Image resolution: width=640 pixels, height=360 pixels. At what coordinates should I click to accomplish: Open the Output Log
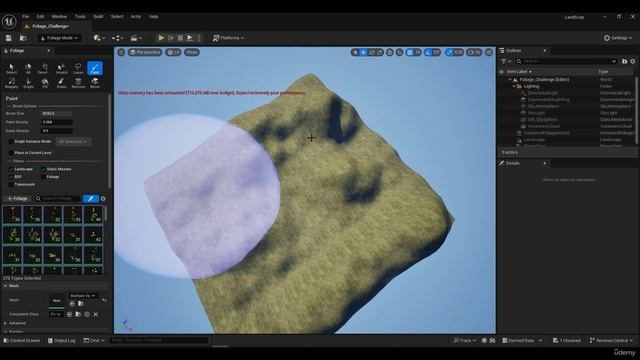pos(62,340)
